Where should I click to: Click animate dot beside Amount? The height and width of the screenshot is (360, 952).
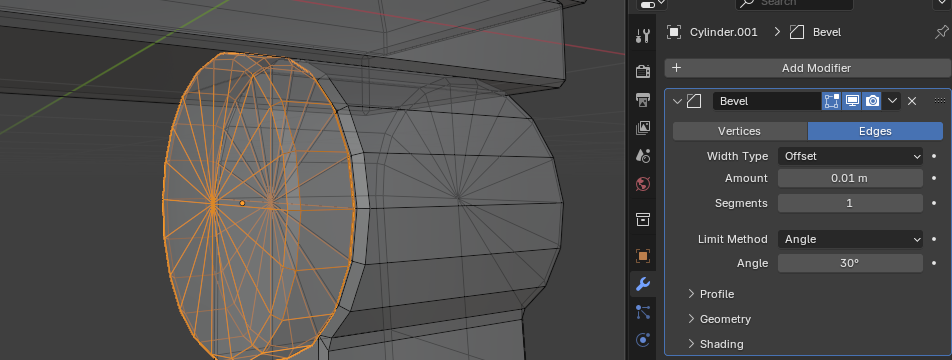pos(935,178)
